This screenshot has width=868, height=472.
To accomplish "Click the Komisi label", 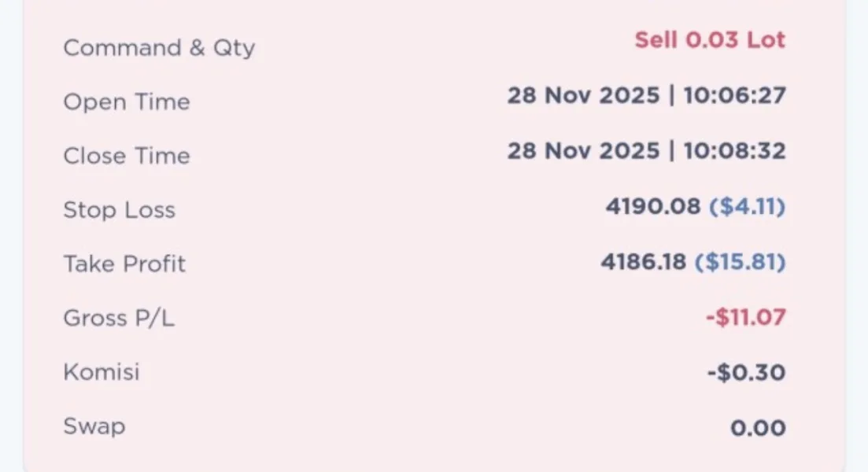I will (102, 371).
